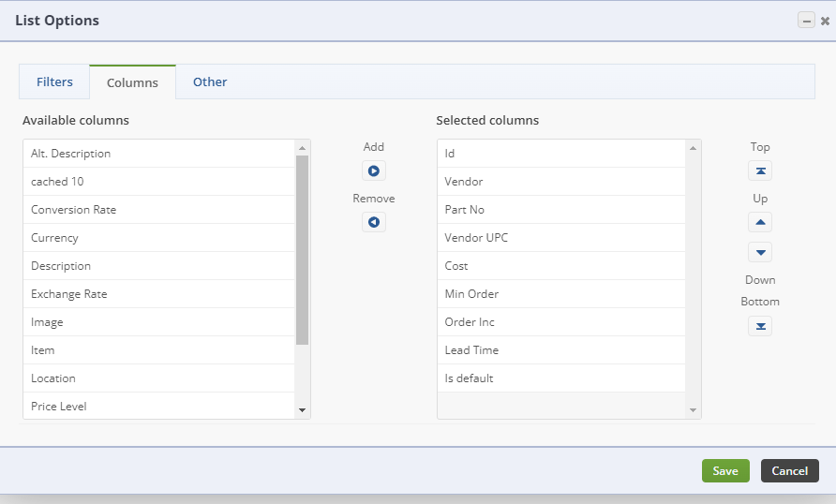Image resolution: width=836 pixels, height=504 pixels.
Task: Move selected column to Bottom
Action: pos(760,326)
